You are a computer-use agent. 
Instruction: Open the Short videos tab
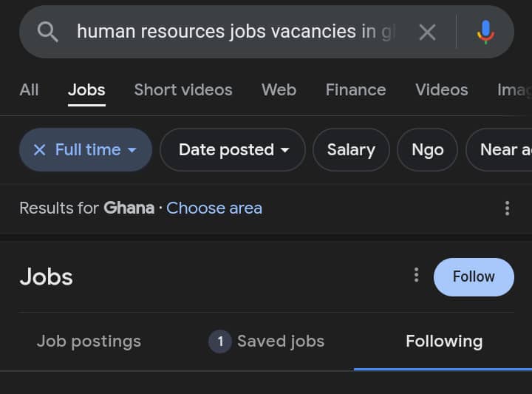point(183,90)
